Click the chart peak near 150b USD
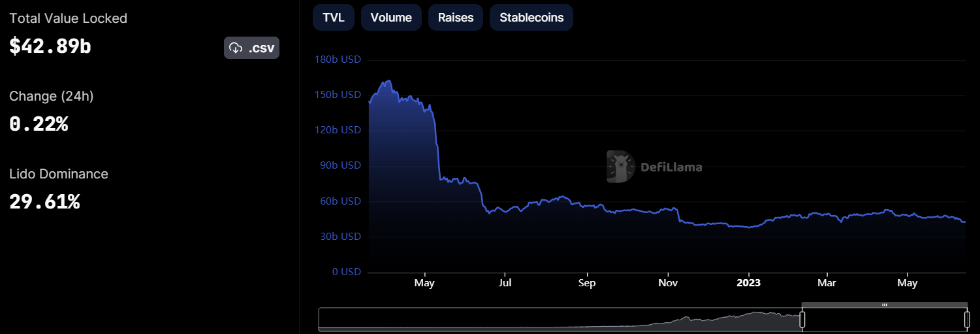This screenshot has width=980, height=334. point(389,81)
